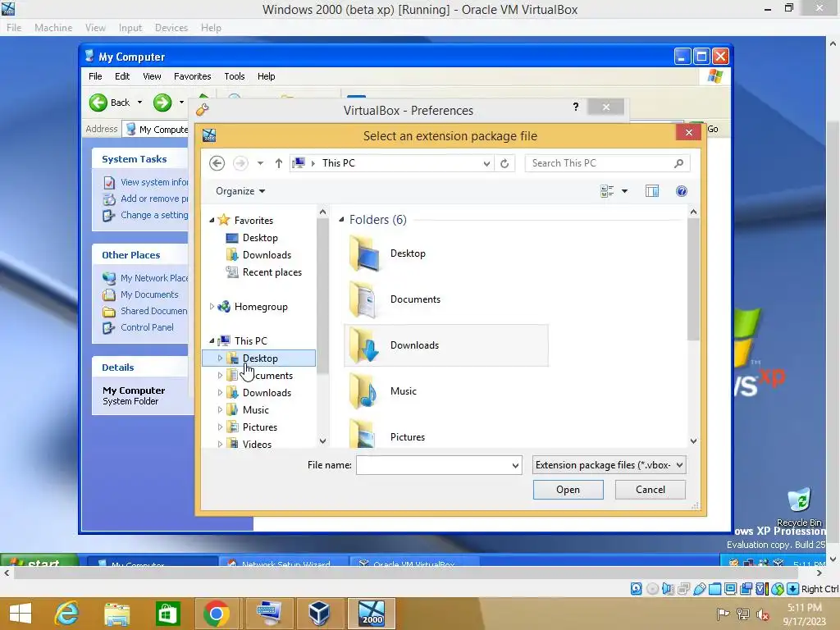This screenshot has width=840, height=630.
Task: Click shared folders status bar icon
Action: [714, 589]
